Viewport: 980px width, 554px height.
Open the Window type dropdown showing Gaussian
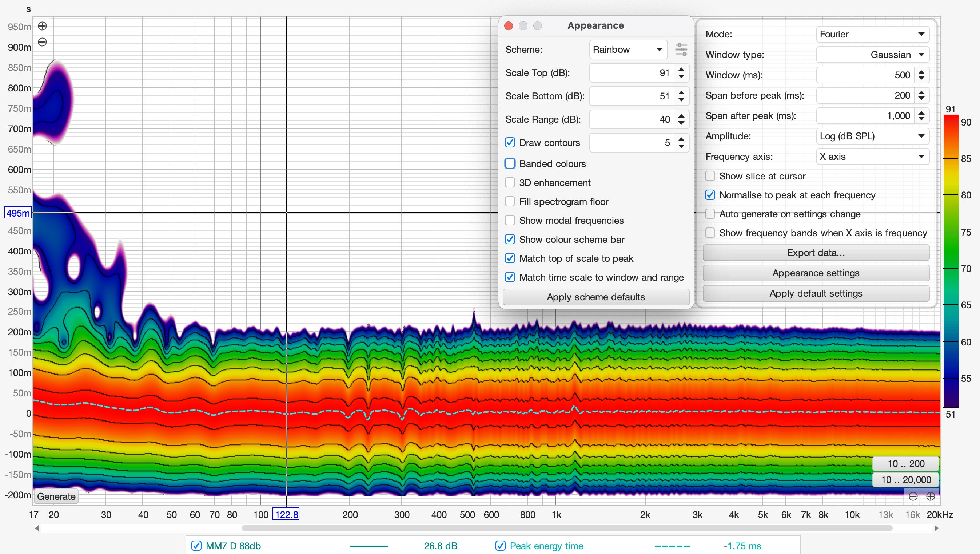[873, 55]
